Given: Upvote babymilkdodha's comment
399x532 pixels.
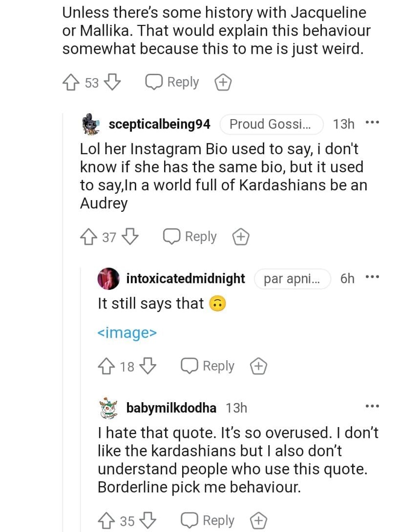Looking at the screenshot, I should click(106, 521).
